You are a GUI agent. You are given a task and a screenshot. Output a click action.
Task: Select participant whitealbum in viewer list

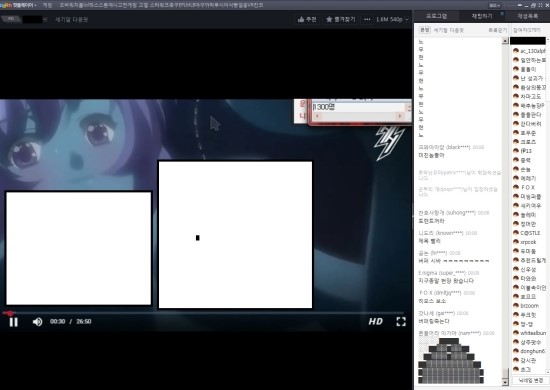coord(529,333)
